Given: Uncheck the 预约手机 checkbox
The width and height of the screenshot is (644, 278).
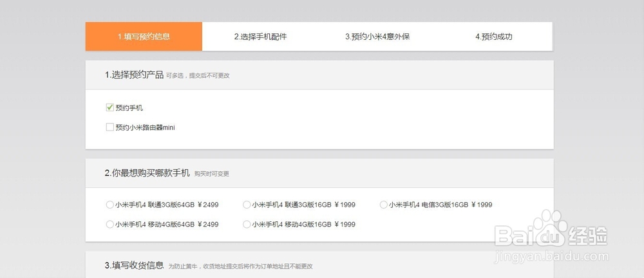Looking at the screenshot, I should 109,107.
